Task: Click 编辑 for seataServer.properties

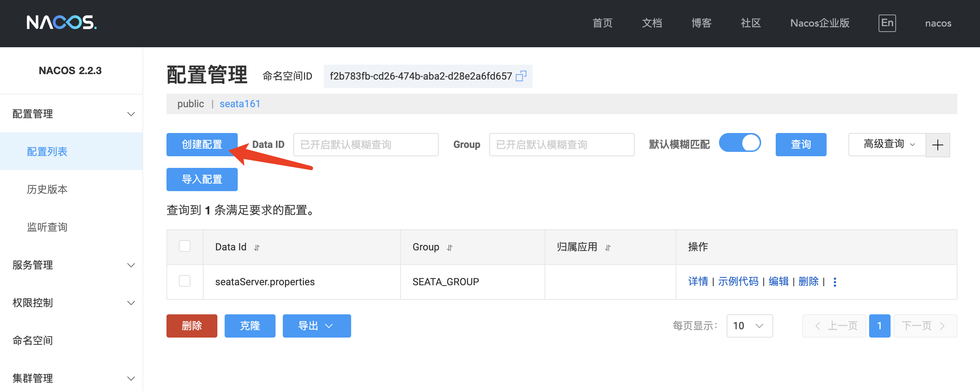Action: point(778,282)
